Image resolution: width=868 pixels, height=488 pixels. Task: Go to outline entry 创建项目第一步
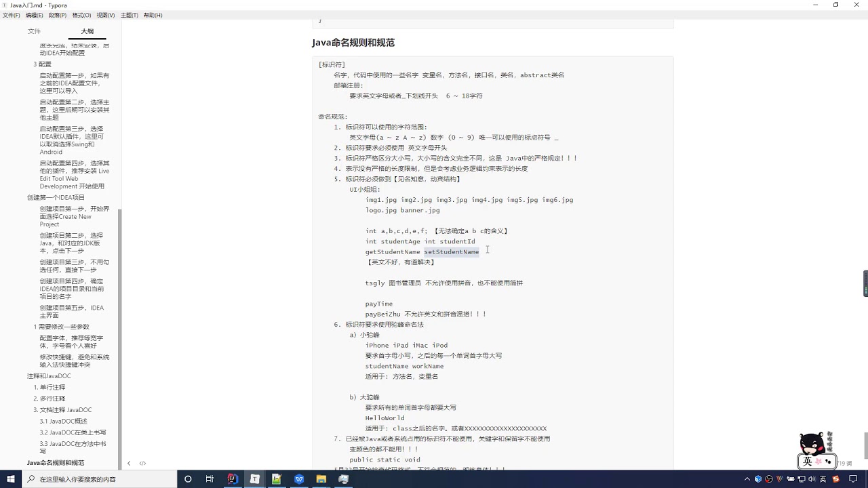pos(74,216)
